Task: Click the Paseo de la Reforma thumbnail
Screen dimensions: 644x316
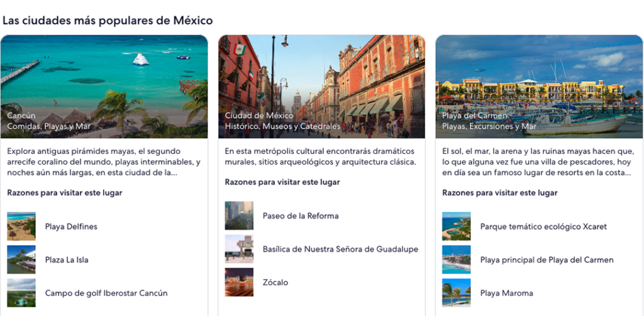Action: click(x=239, y=215)
